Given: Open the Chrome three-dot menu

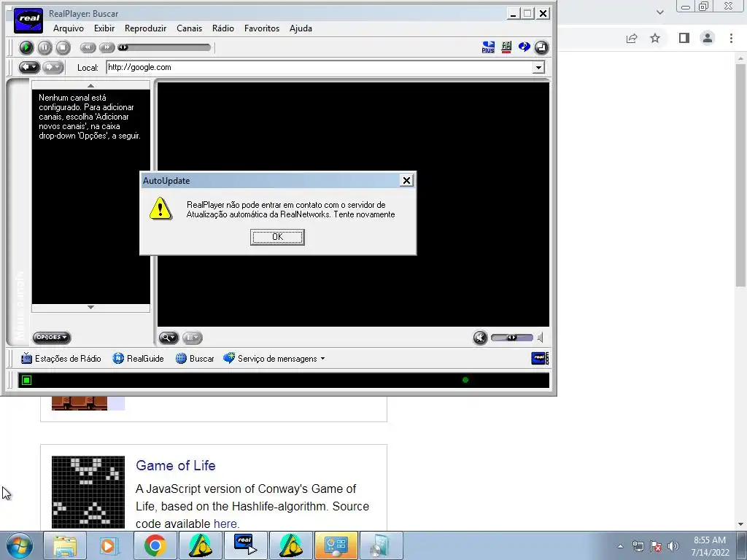Looking at the screenshot, I should 731,38.
